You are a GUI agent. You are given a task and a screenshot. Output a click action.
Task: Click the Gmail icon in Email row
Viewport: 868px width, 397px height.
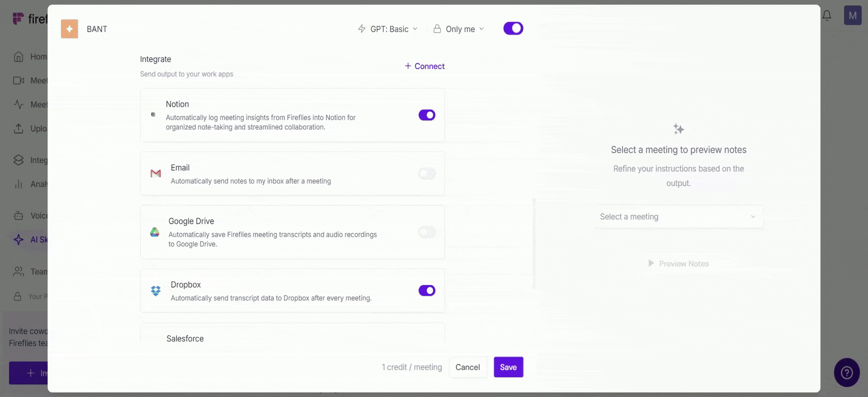(156, 174)
